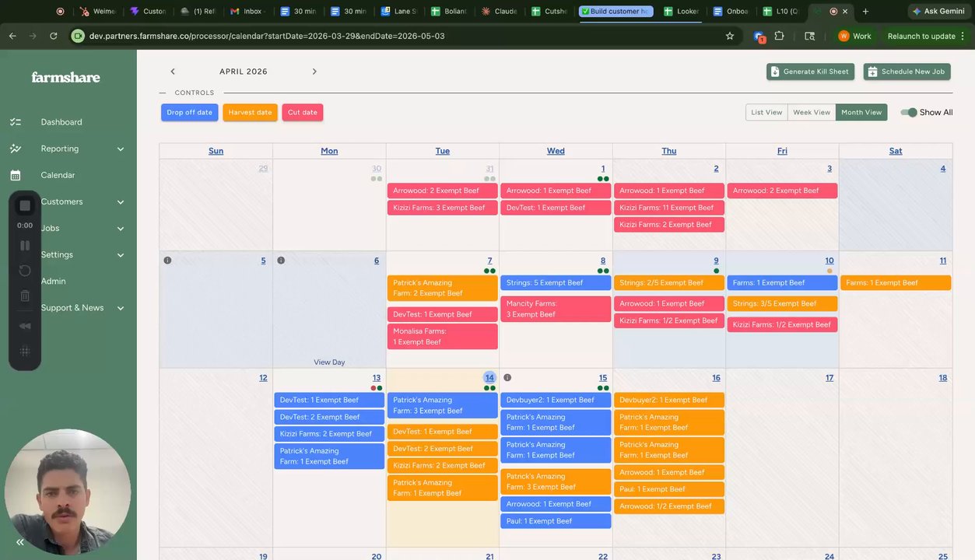The height and width of the screenshot is (560, 975).
Task: Open Ask Gemini button
Action: pos(939,12)
